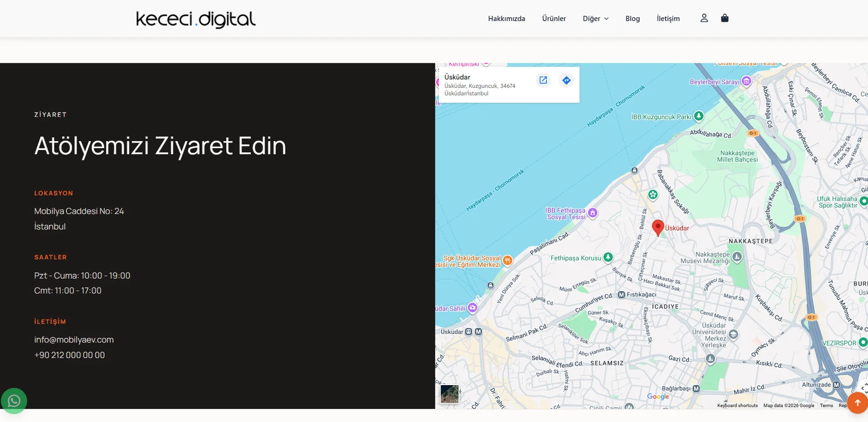Open the shopping bag cart icon
Viewport: 868px width, 422px height.
click(x=725, y=18)
